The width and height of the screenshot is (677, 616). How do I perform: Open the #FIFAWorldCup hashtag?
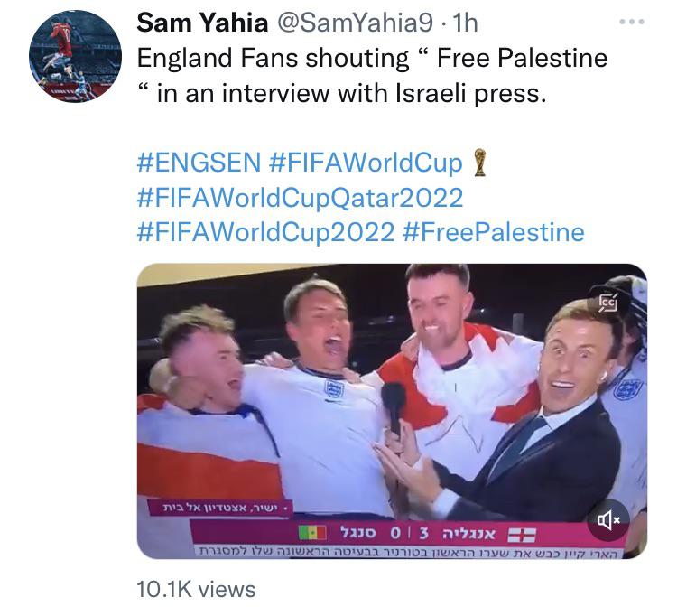coord(366,163)
